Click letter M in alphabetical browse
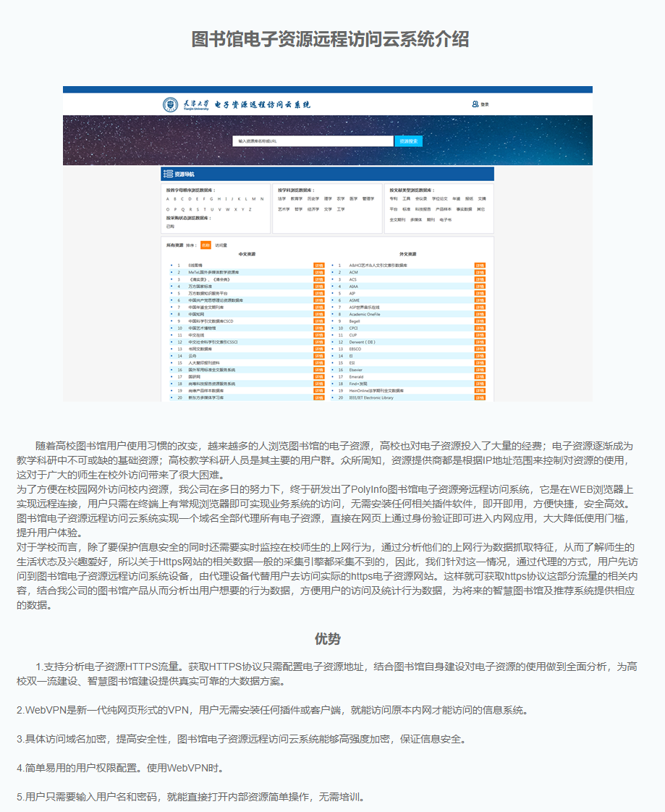Viewport: 665px width, 812px height. pyautogui.click(x=254, y=199)
